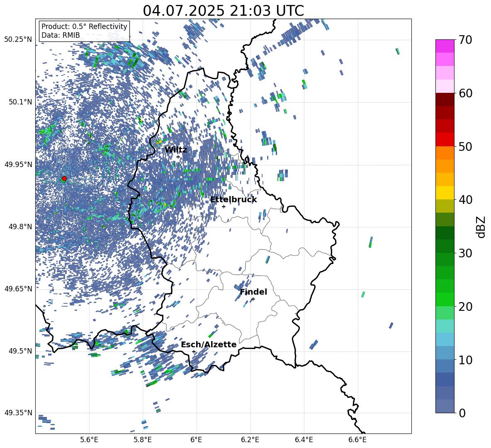Click the 40 tick label on colorbar

465,200
